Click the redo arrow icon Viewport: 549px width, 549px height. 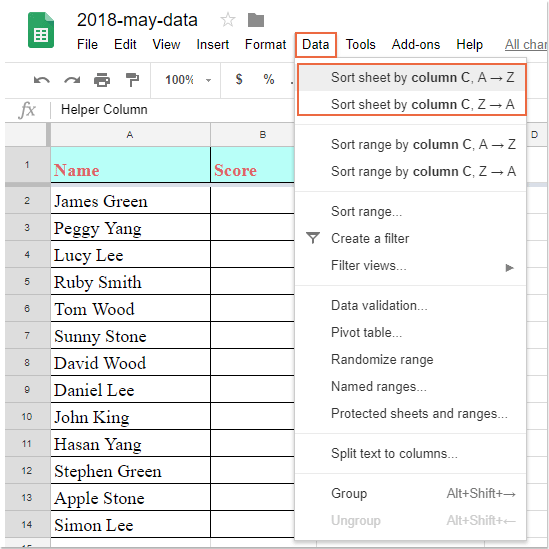coord(72,80)
